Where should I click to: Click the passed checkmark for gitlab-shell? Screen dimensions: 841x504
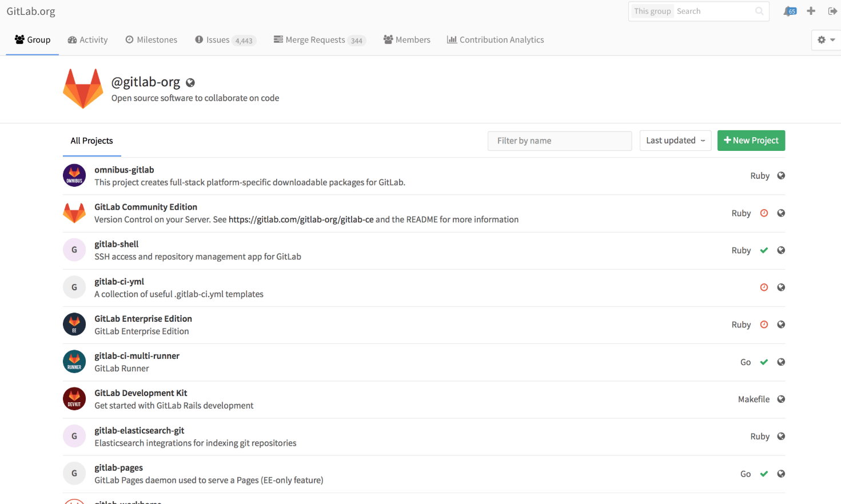tap(764, 250)
